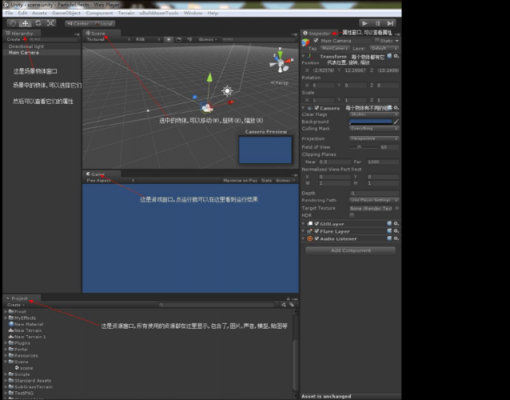
Task: Click the Stats button in Game view
Action: [x=267, y=180]
